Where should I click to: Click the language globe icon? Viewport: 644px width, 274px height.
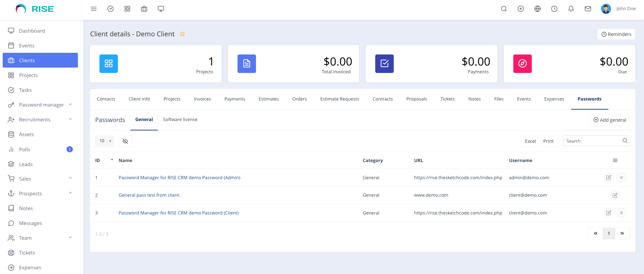(x=537, y=9)
